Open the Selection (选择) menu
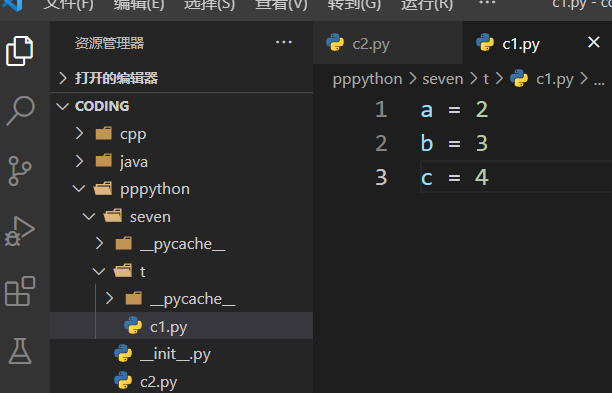 [x=210, y=5]
